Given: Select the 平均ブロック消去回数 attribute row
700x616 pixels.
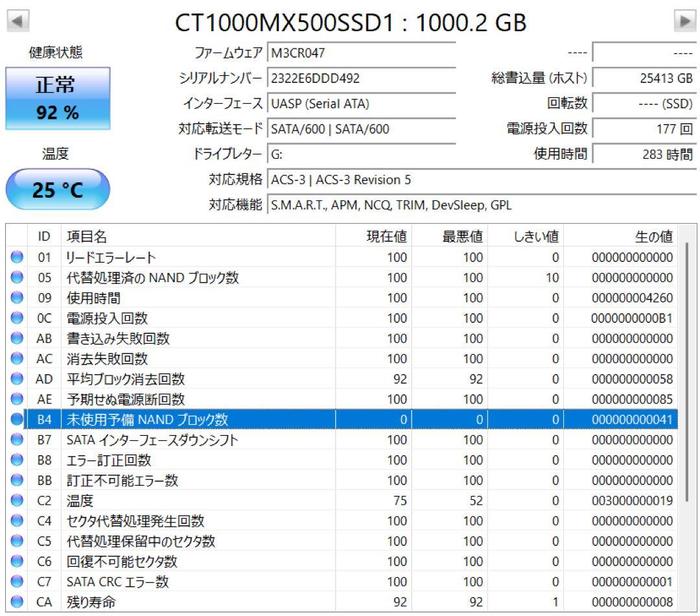Looking at the screenshot, I should (162, 379).
